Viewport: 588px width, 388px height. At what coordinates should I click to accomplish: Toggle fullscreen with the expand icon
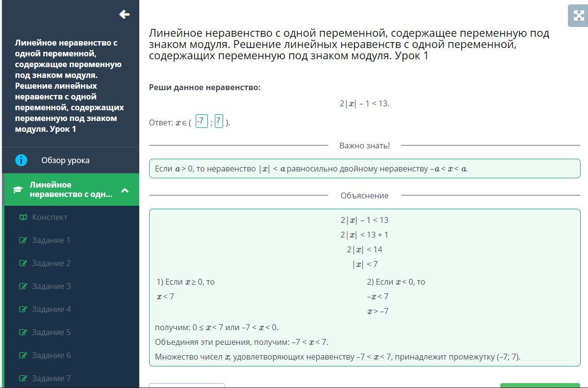click(578, 15)
